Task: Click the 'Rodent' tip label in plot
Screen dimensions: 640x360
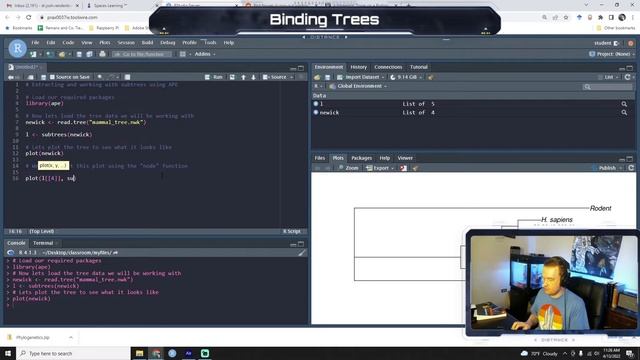Action: (x=600, y=208)
